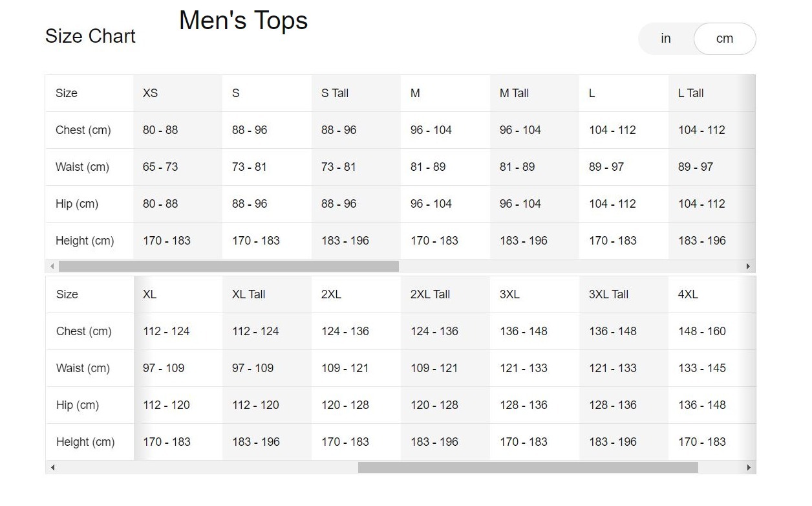The height and width of the screenshot is (506, 812).
Task: Select the M Tall column header
Action: pos(514,93)
